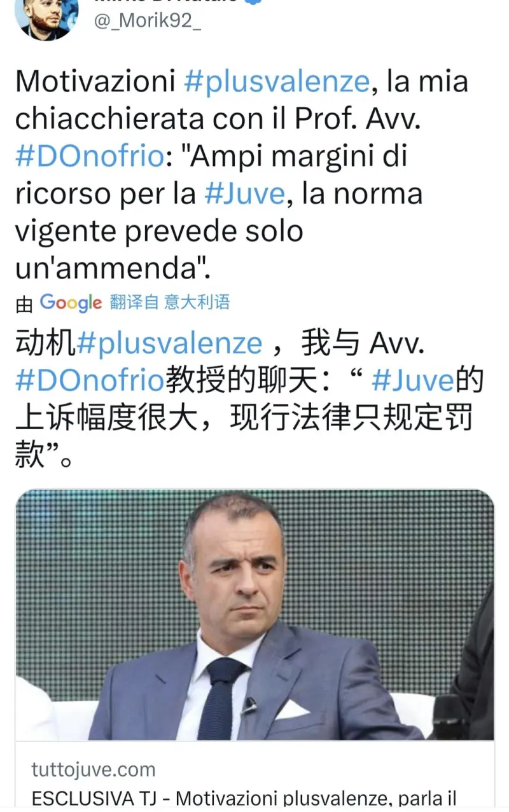
Task: Open the #DOnofrio hashtag in the Italian text
Action: click(x=89, y=156)
